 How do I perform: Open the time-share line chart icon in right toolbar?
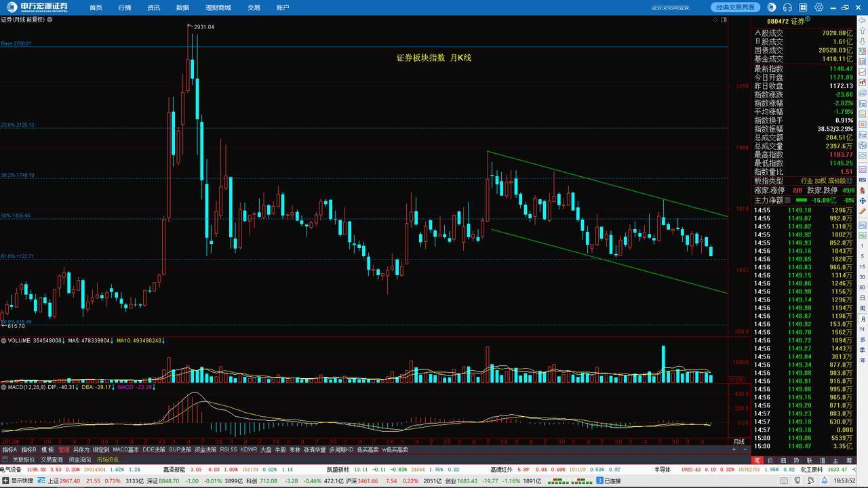(x=863, y=71)
